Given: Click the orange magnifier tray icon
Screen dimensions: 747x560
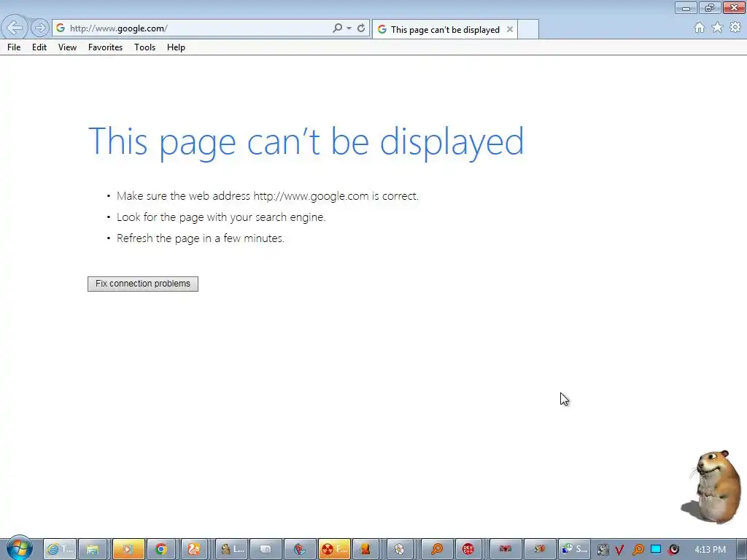Looking at the screenshot, I should point(638,550).
